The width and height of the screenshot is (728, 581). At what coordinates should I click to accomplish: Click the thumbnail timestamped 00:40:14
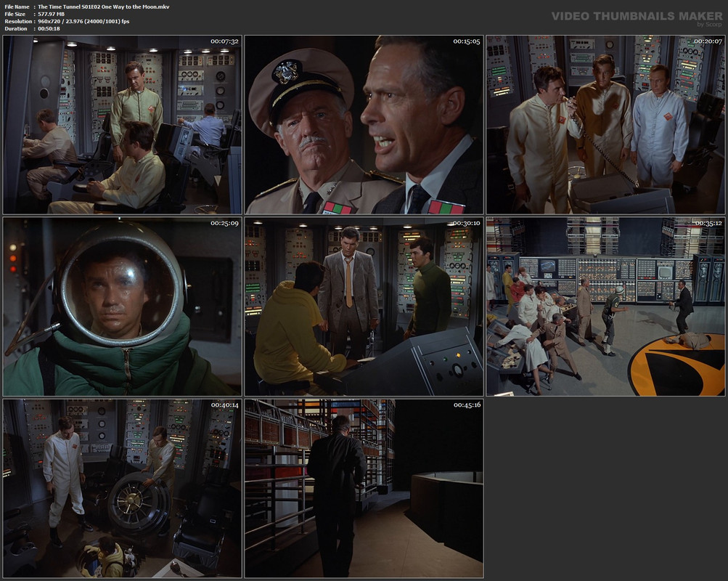point(122,489)
